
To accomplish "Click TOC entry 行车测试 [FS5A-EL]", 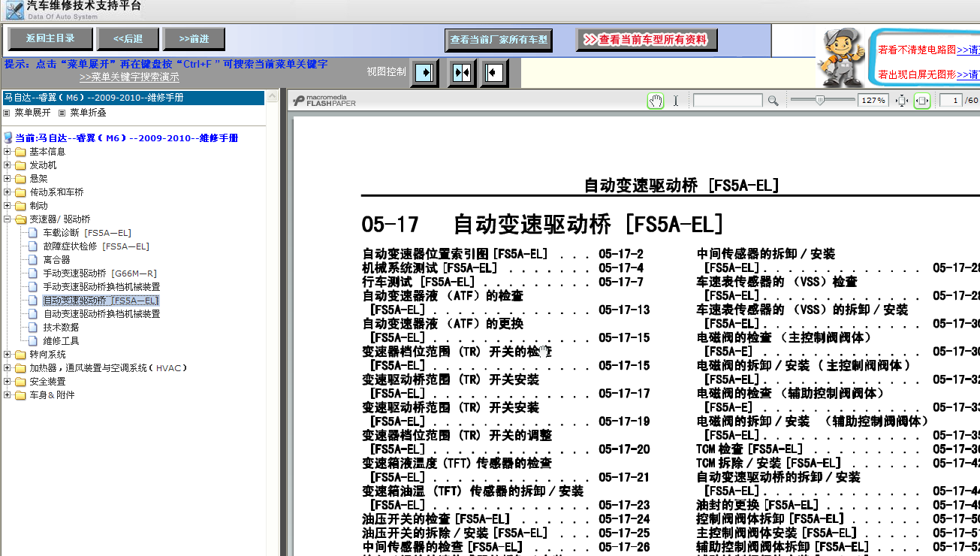I will [418, 282].
